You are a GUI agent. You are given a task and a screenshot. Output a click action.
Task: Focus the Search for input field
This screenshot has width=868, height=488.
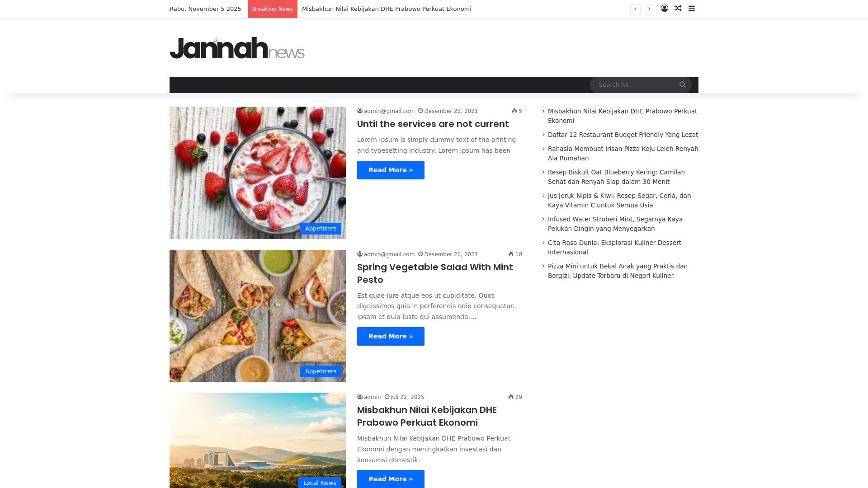click(635, 85)
